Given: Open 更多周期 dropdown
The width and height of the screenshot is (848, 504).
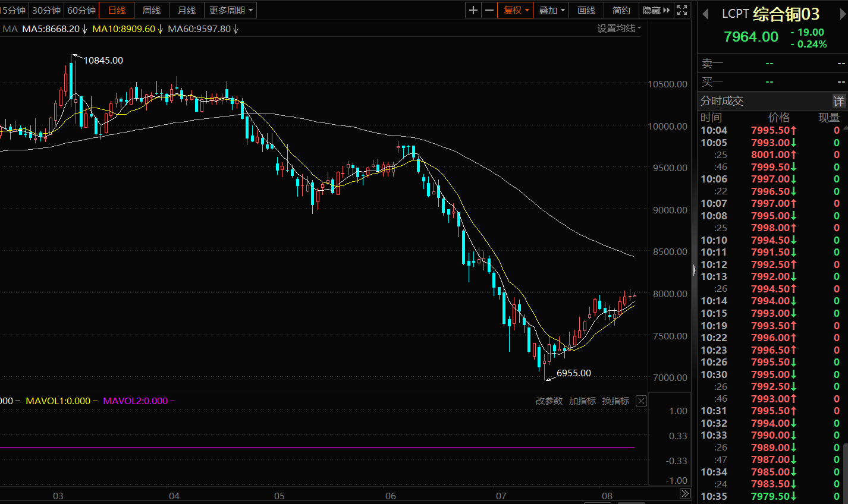Looking at the screenshot, I should pos(231,10).
